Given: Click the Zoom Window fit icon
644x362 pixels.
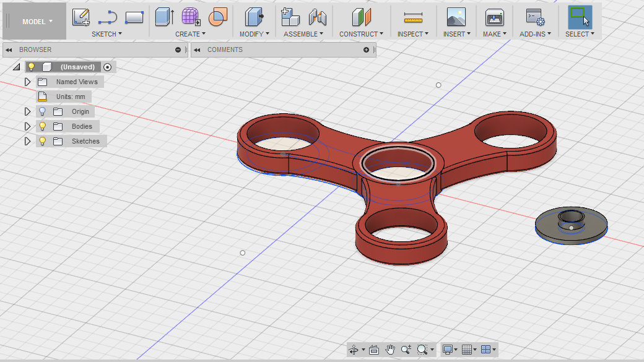Looking at the screenshot, I should point(422,350).
